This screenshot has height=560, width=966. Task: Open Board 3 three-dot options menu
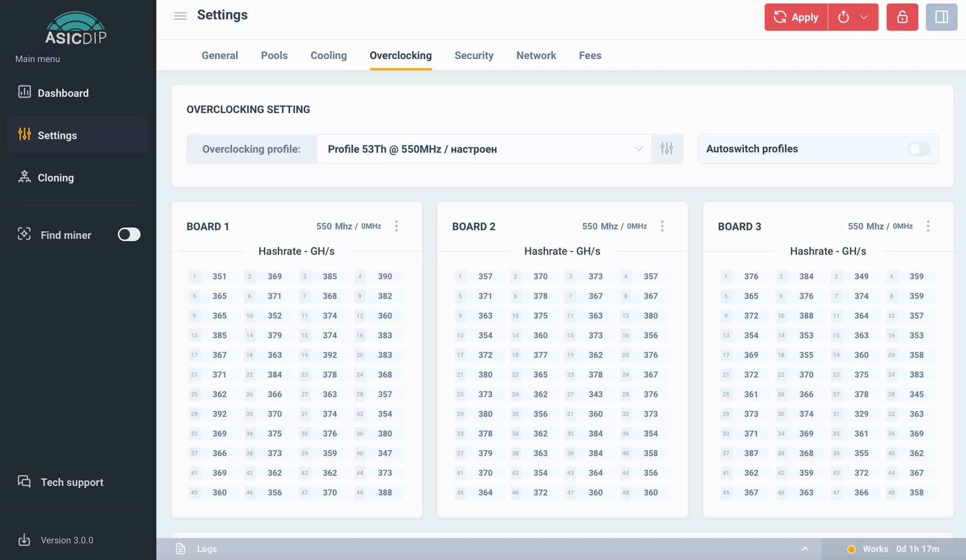point(928,226)
